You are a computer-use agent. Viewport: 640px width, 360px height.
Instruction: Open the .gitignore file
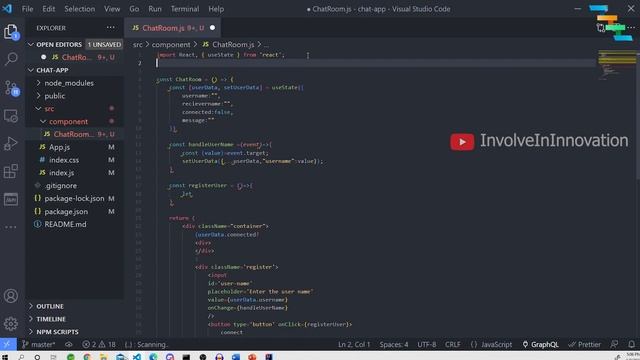point(61,185)
